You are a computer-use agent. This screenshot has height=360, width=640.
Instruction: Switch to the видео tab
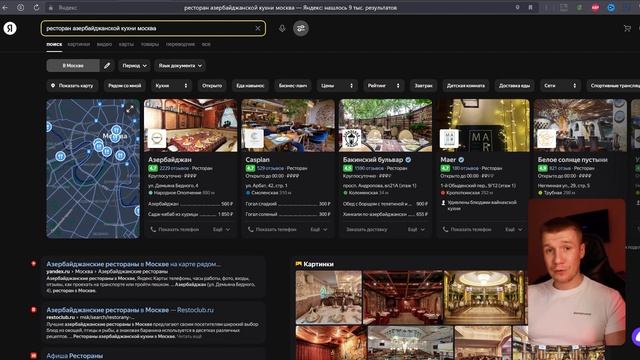coord(104,44)
